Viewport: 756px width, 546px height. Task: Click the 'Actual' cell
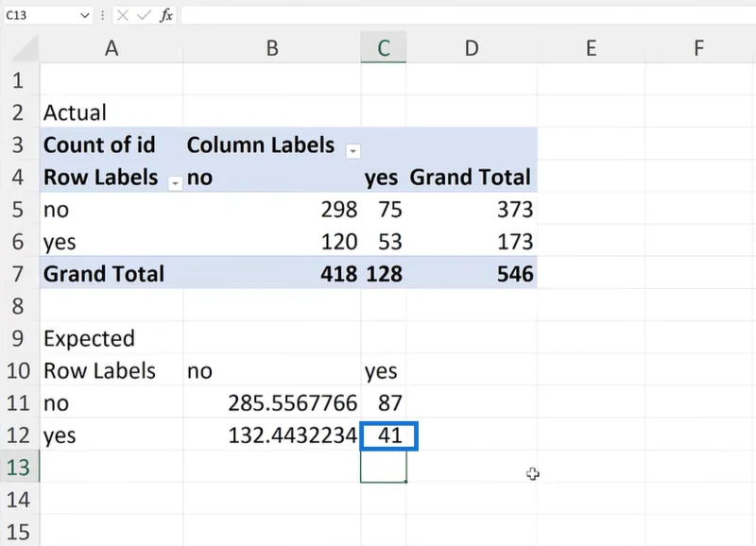point(112,112)
